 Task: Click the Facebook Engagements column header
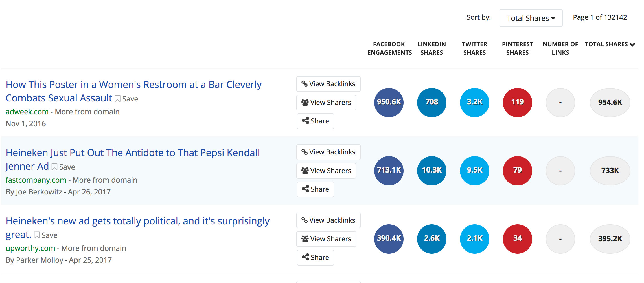click(389, 48)
